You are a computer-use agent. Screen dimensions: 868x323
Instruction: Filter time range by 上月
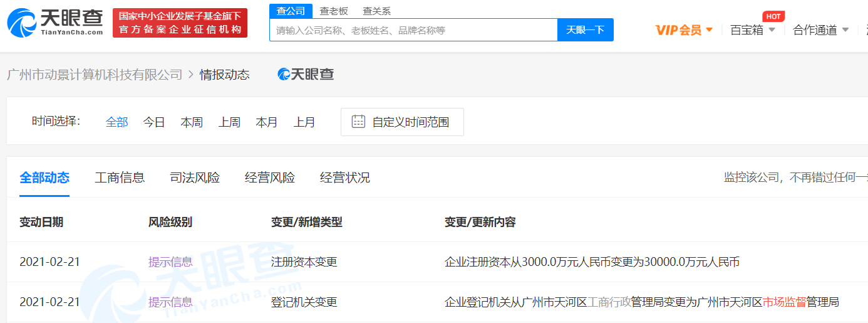[304, 122]
